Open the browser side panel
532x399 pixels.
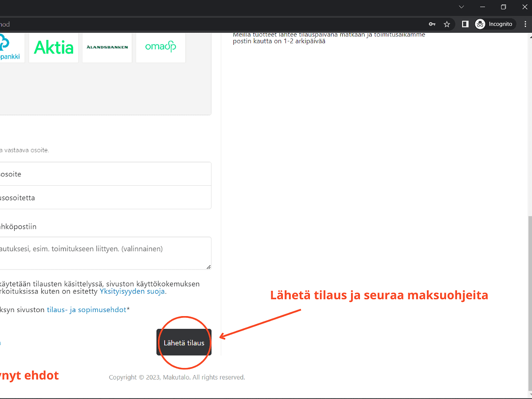[x=465, y=24]
